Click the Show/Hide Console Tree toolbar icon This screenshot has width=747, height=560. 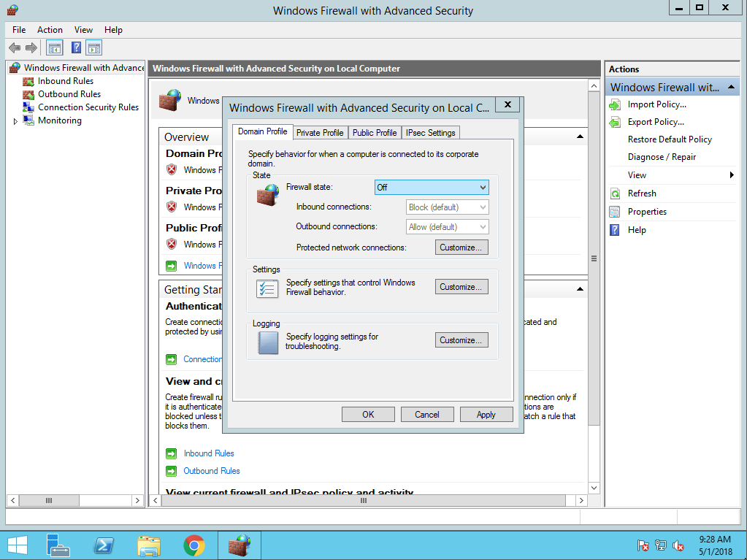(x=54, y=47)
